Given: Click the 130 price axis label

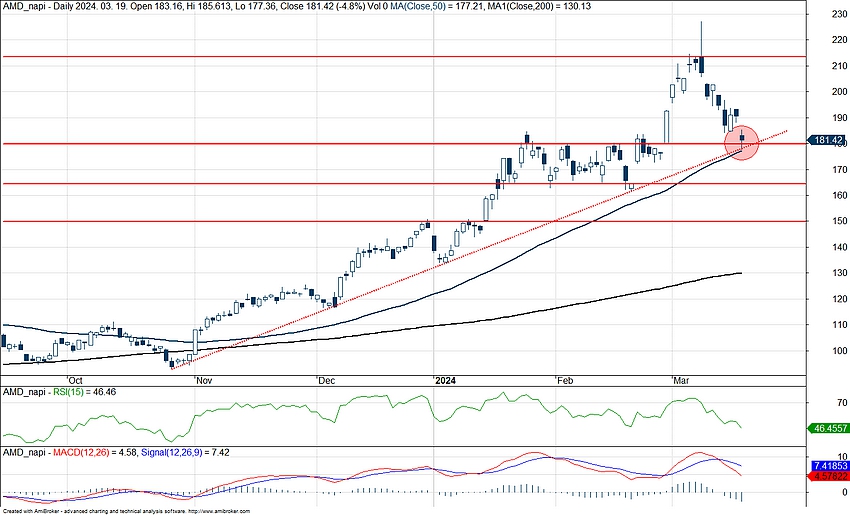Looking at the screenshot, I should tap(839, 273).
